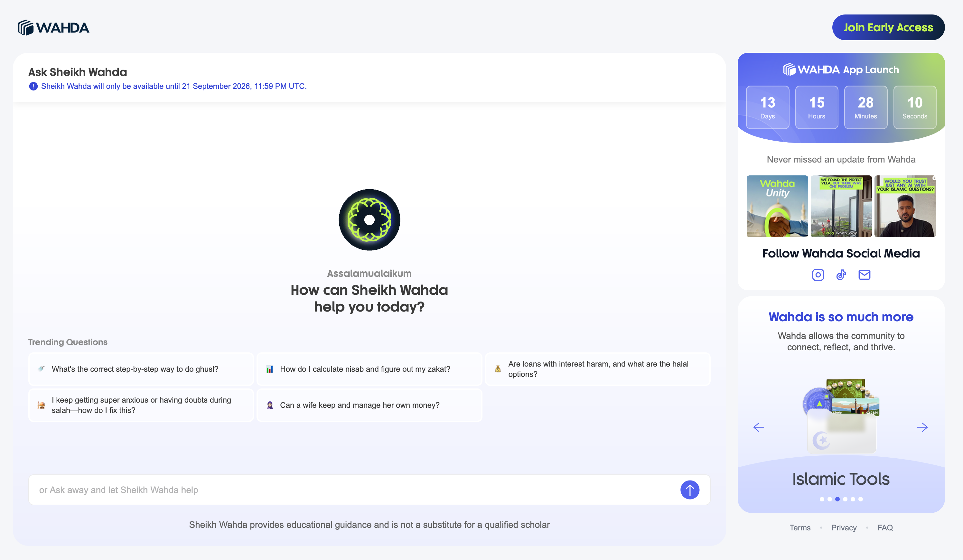Screen dimensions: 963x560
Task: Select the second carousel dot
Action: point(829,499)
